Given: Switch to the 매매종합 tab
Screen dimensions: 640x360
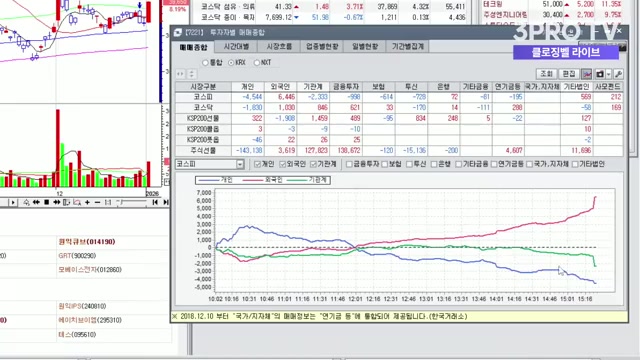Looking at the screenshot, I should point(194,47).
